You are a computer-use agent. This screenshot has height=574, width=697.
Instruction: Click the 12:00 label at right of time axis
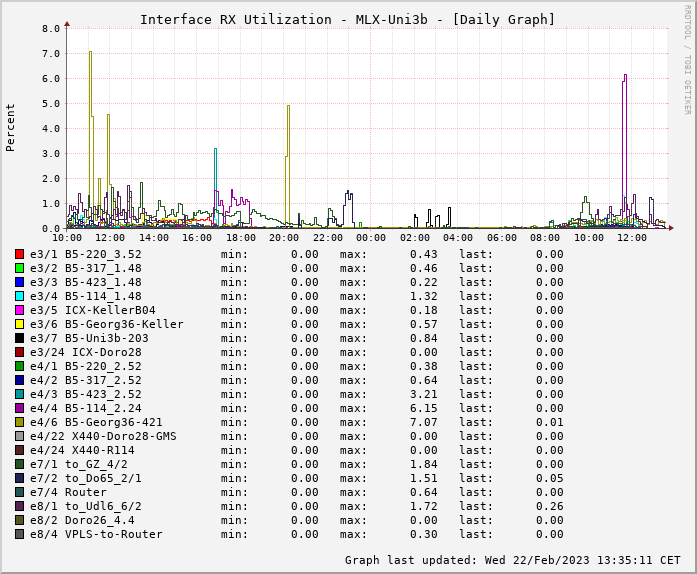[632, 238]
